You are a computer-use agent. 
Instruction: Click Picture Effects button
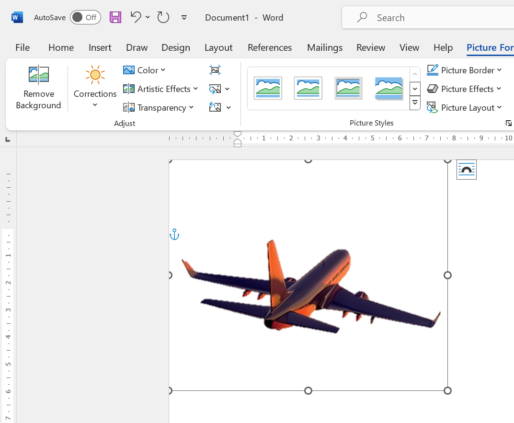pos(464,89)
